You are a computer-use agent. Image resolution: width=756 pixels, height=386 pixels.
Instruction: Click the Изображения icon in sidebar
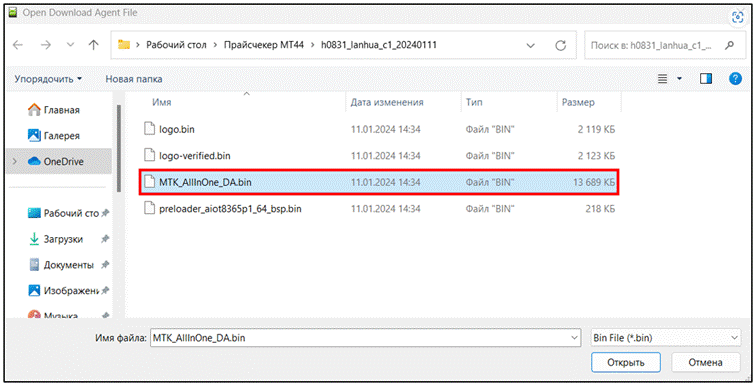(x=34, y=291)
